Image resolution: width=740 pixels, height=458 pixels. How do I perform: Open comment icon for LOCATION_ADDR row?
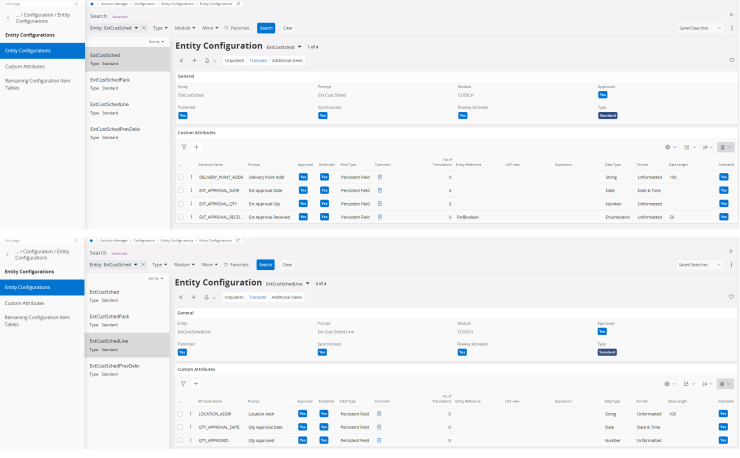(380, 413)
